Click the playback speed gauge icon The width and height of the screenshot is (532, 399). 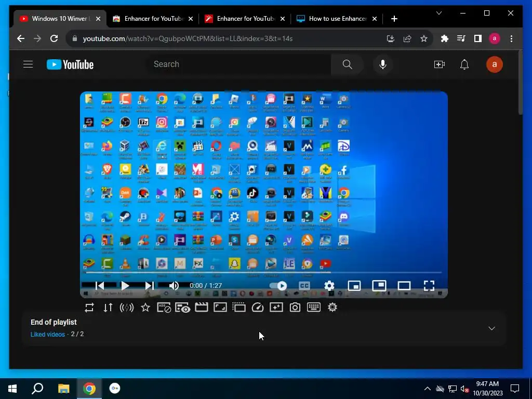point(258,308)
